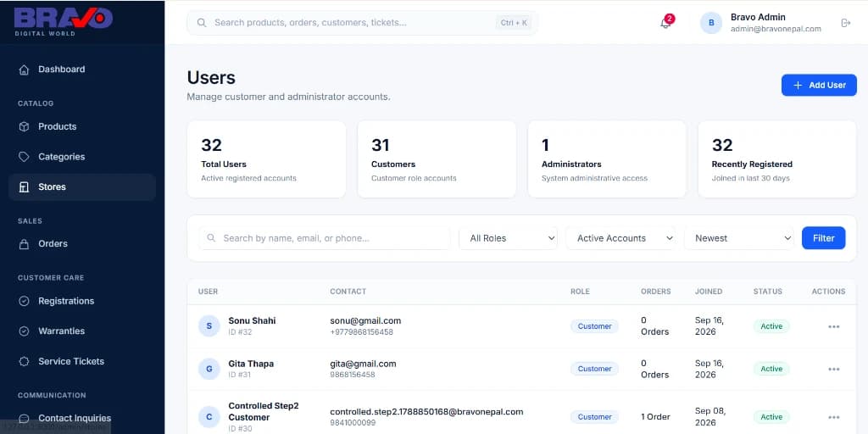Click the gita@gmail.com email
868x434 pixels.
point(363,364)
